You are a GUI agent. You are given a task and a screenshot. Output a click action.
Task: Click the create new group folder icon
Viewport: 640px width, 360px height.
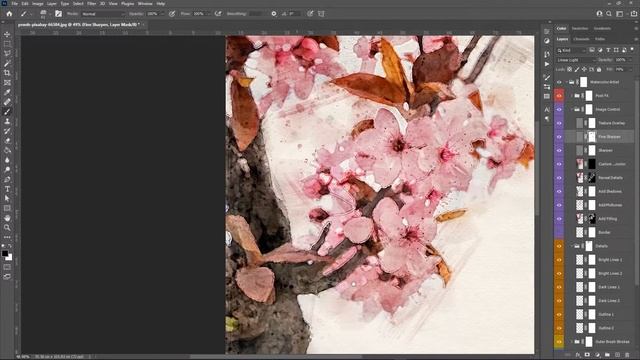(607, 355)
